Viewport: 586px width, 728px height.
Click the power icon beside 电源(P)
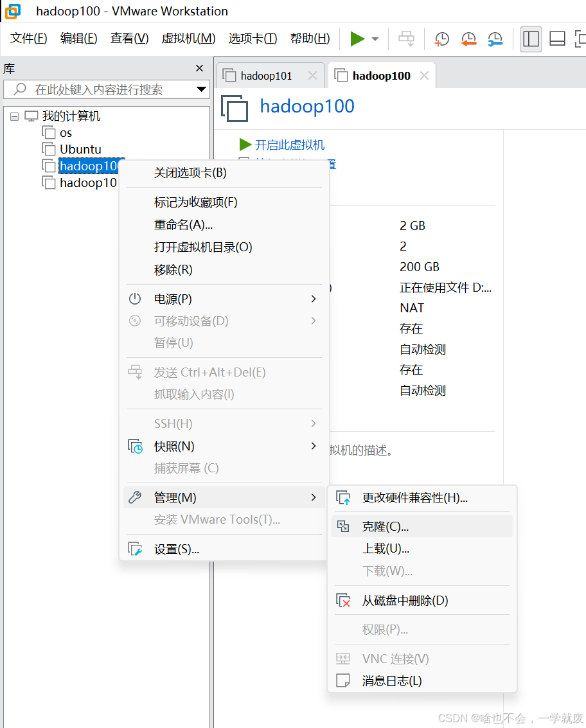pos(135,299)
